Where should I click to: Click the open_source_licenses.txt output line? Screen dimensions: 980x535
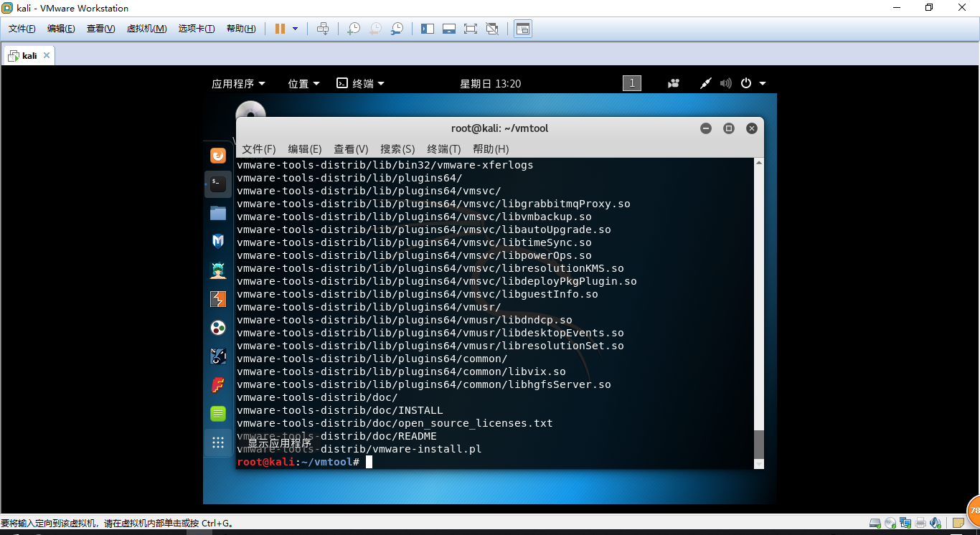(395, 423)
